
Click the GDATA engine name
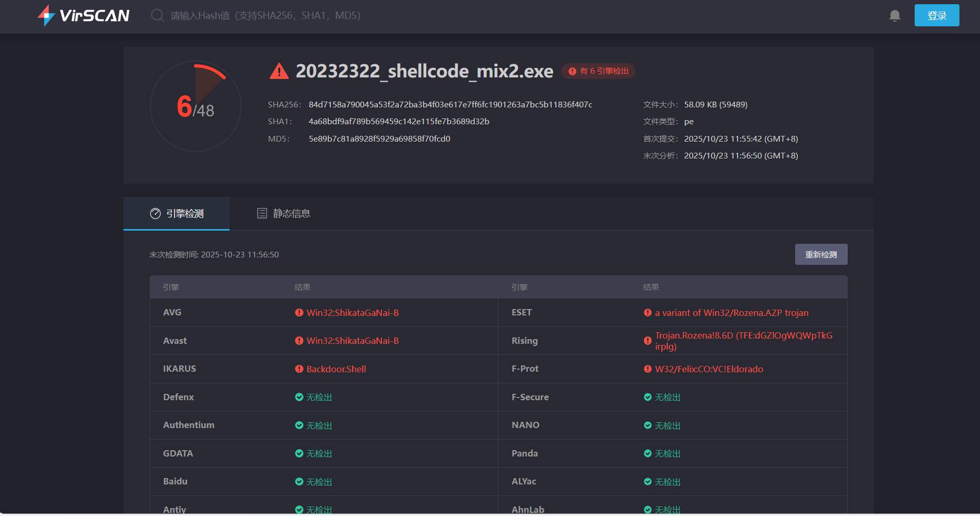click(x=178, y=453)
